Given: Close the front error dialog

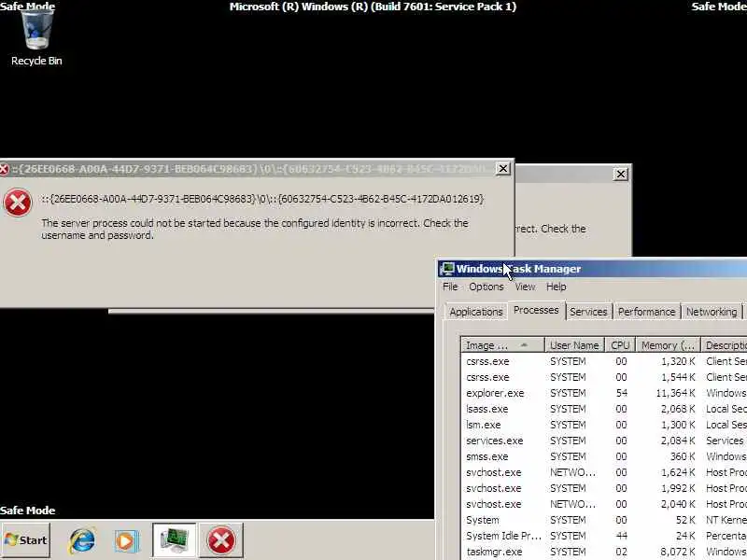Looking at the screenshot, I should click(502, 169).
